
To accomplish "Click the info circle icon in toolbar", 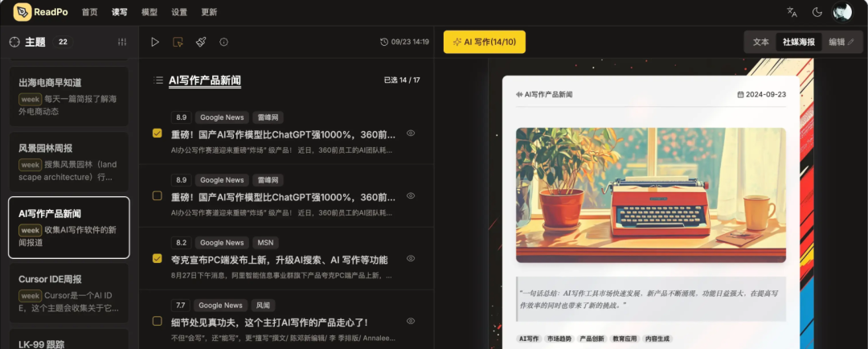I will pos(223,42).
